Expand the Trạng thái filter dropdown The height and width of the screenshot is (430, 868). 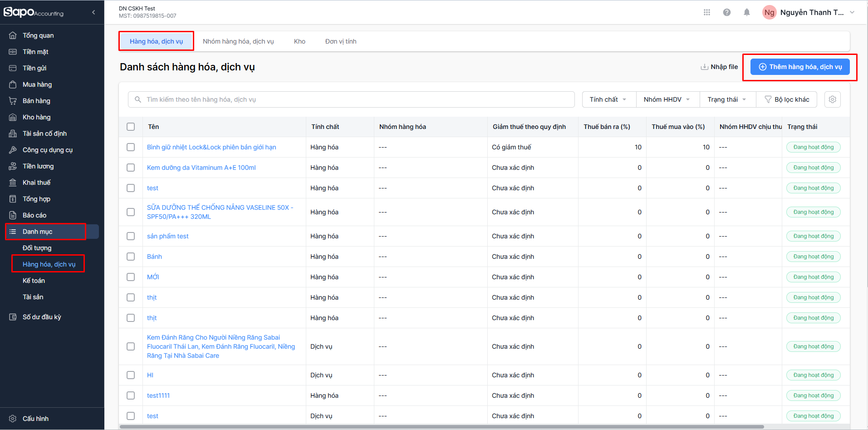click(x=726, y=99)
